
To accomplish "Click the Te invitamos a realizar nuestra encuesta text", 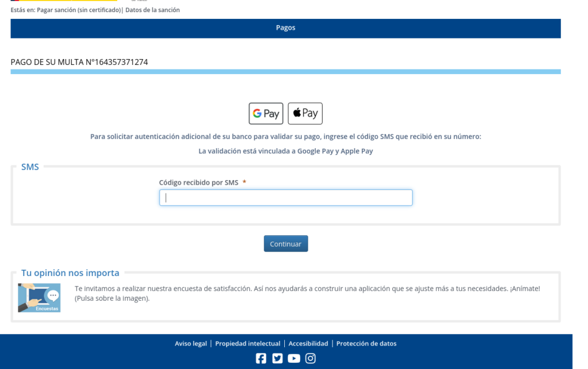I will [308, 293].
